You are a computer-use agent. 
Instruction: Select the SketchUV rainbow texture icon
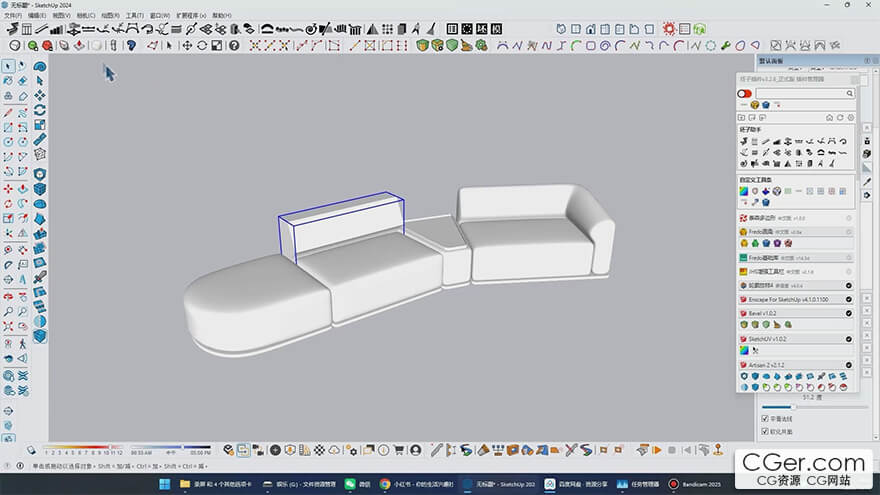[x=744, y=350]
